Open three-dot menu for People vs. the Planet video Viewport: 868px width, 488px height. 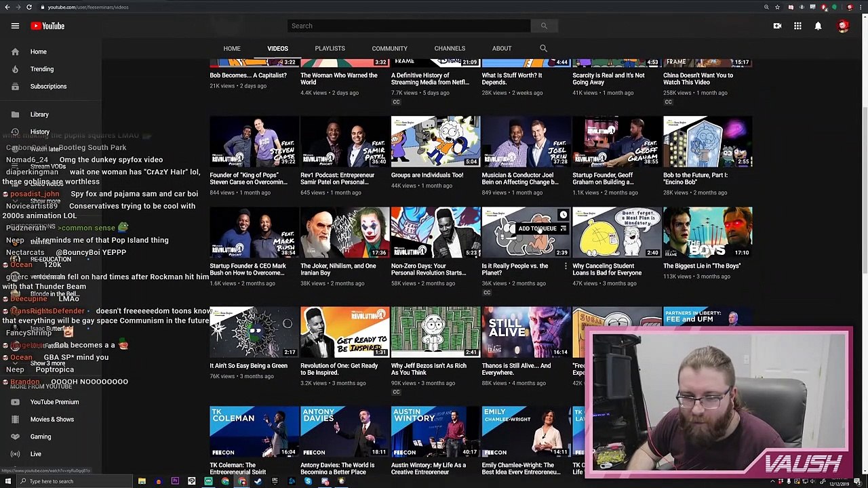click(x=565, y=266)
